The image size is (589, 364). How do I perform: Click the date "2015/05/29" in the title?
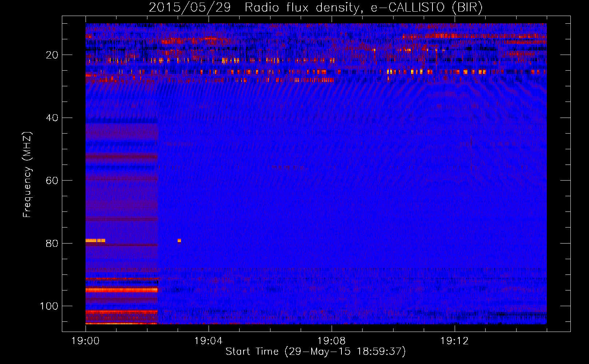click(x=190, y=8)
